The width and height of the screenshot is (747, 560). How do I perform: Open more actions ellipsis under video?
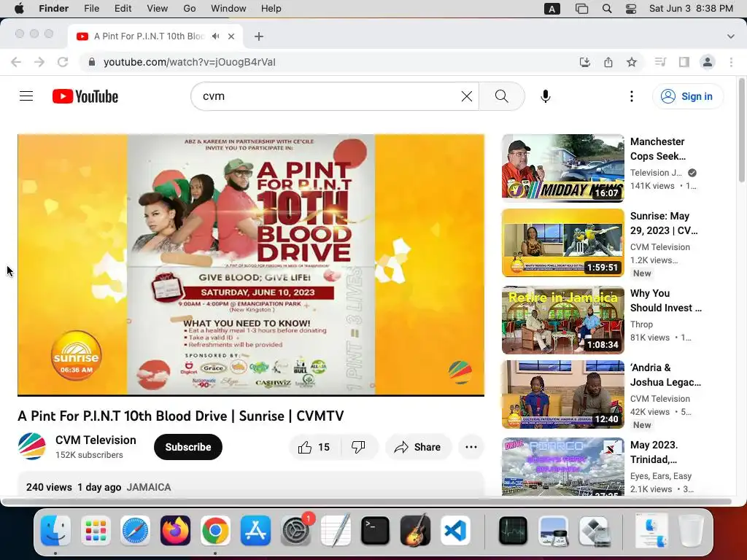pyautogui.click(x=471, y=447)
